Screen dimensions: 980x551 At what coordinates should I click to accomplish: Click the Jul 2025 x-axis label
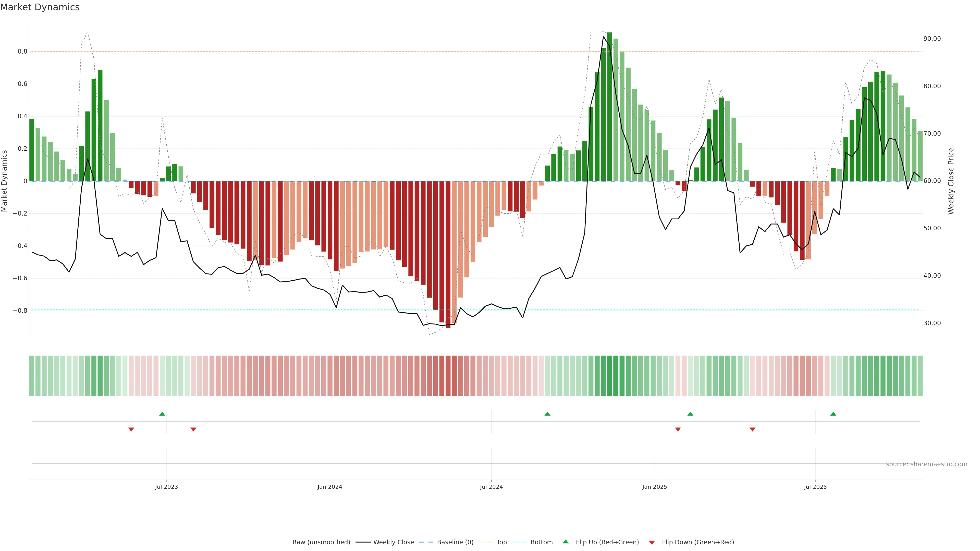tap(815, 487)
